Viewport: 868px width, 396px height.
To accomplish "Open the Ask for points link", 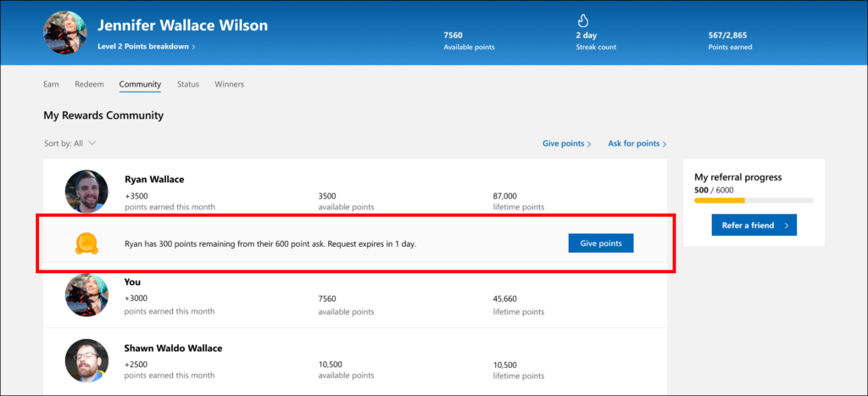I will pyautogui.click(x=637, y=143).
